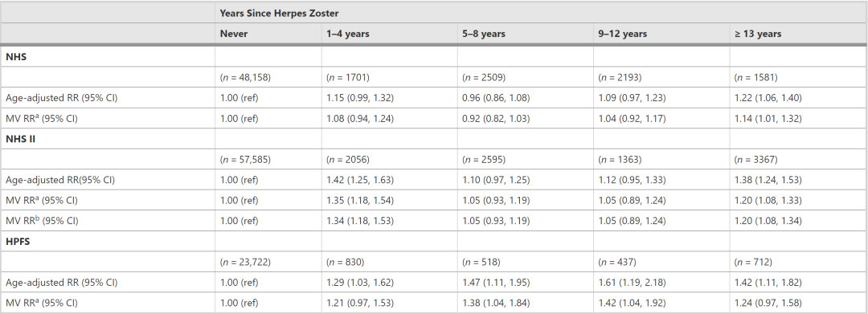The width and height of the screenshot is (868, 314).
Task: Click the 'Years Since Herpes Zoster' header
Action: click(279, 14)
